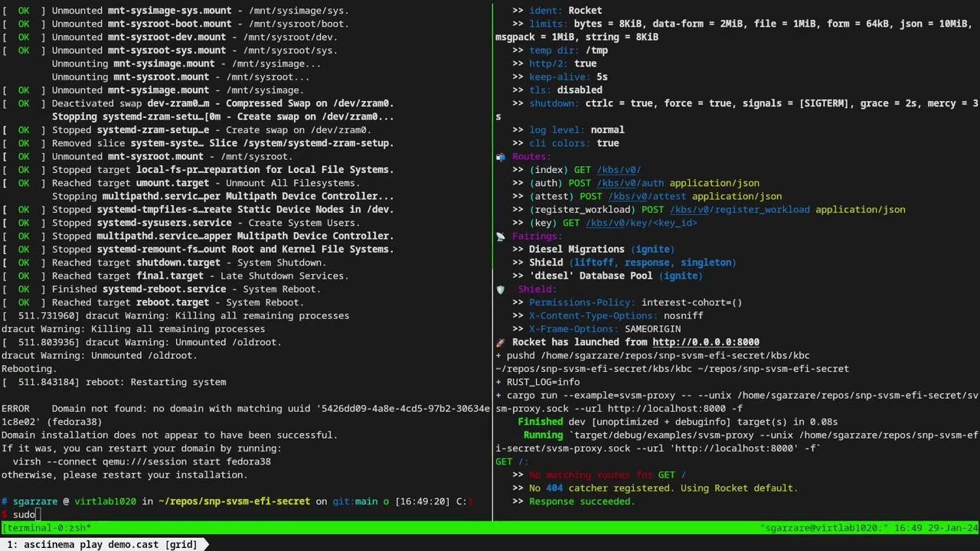Click 'reboot: Restarting system' log line
Screen dimensions: 980x551
point(114,382)
